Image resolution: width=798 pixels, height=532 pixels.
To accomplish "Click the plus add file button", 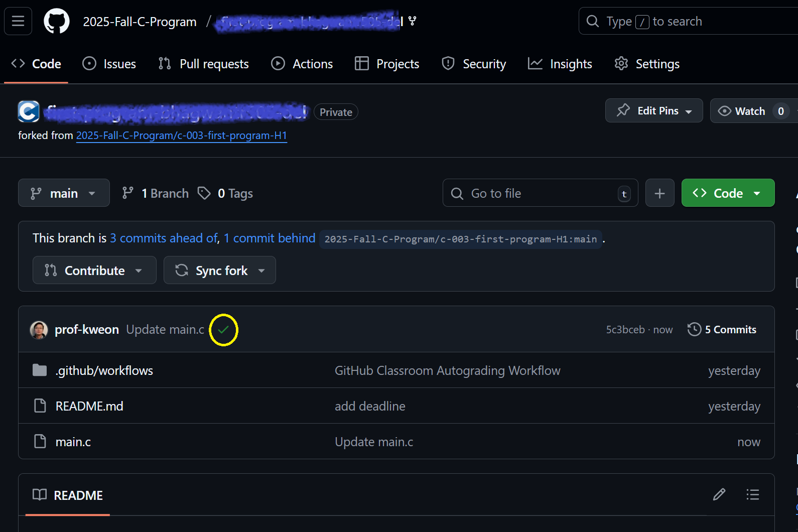I will tap(659, 193).
